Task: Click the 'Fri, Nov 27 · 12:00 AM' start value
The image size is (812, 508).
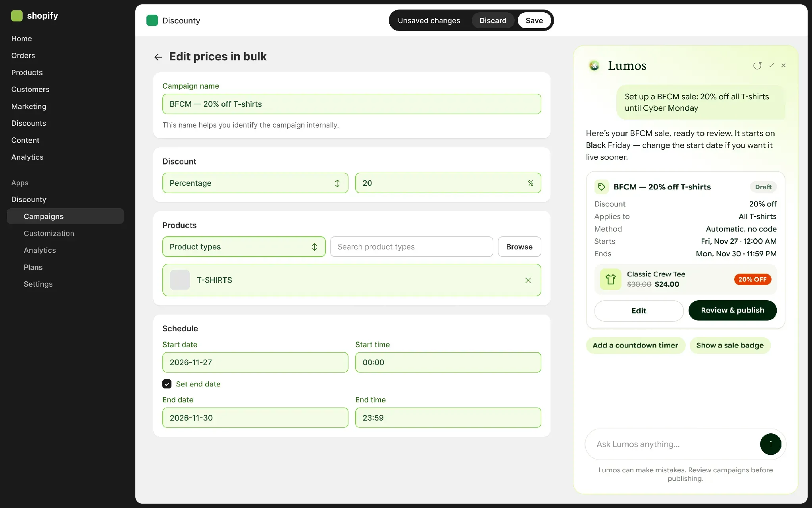Action: (739, 241)
